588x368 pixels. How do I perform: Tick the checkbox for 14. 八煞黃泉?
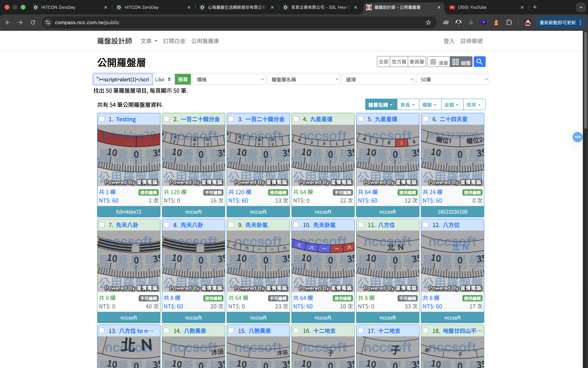(166, 330)
